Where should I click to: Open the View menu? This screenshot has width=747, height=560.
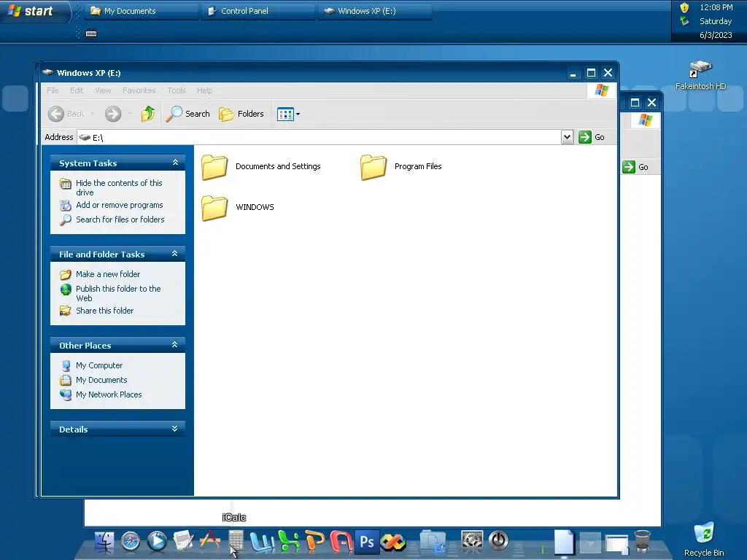(103, 90)
